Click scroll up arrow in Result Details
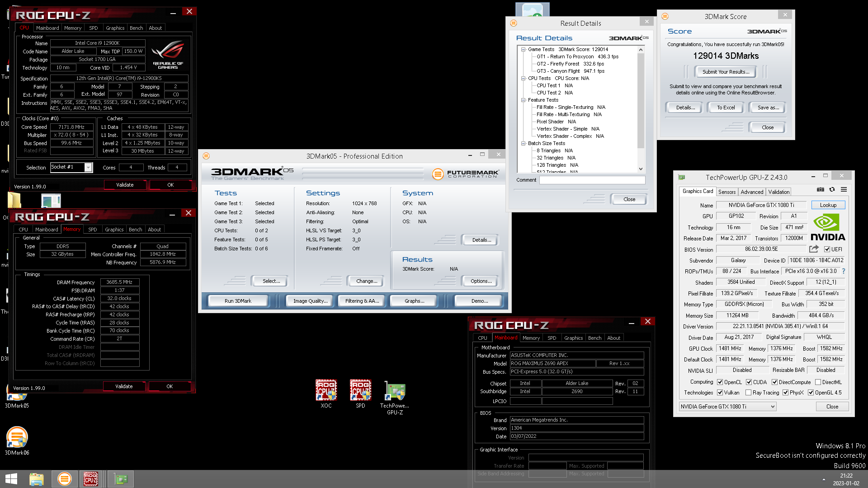 641,49
